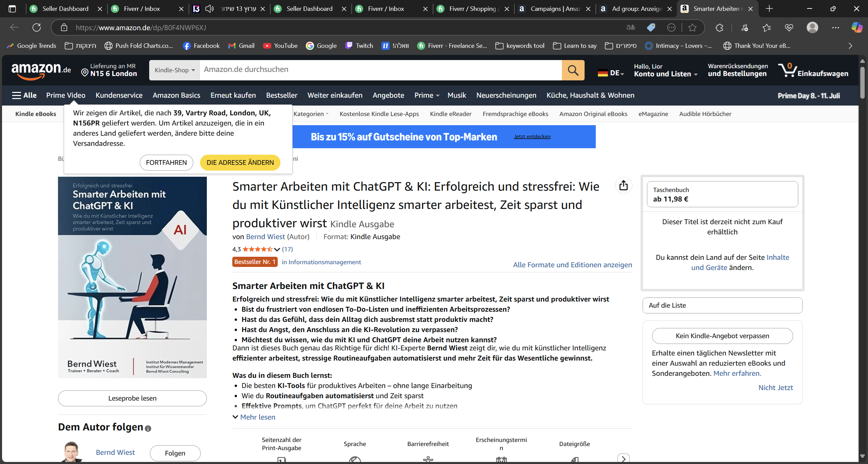Screen dimensions: 868x464
Task: Click the orange search magnifier button
Action: pos(573,70)
